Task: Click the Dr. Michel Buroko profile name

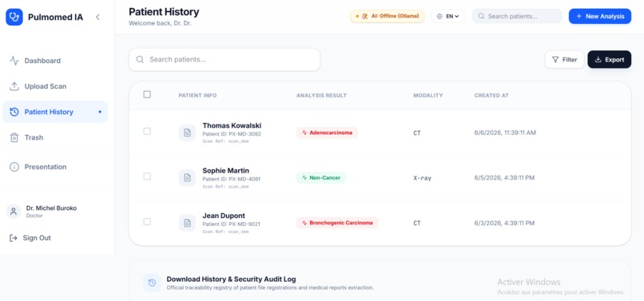Action: click(51, 208)
